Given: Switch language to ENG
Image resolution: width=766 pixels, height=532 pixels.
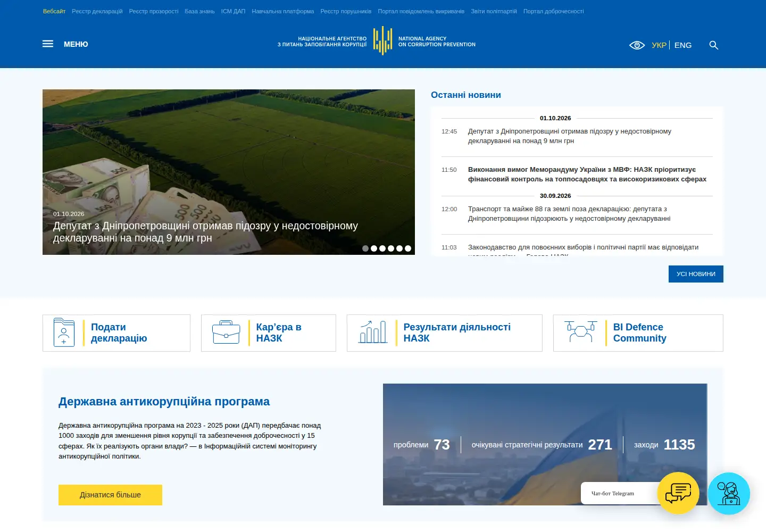Looking at the screenshot, I should (683, 45).
